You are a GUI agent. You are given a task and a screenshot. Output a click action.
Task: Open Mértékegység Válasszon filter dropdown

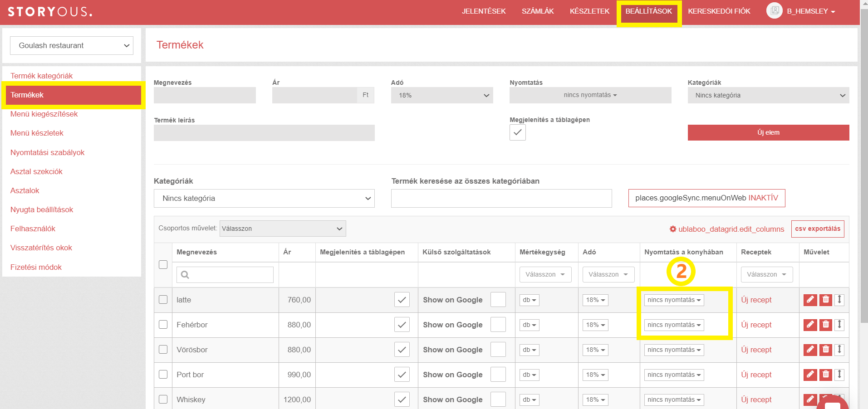pos(545,274)
